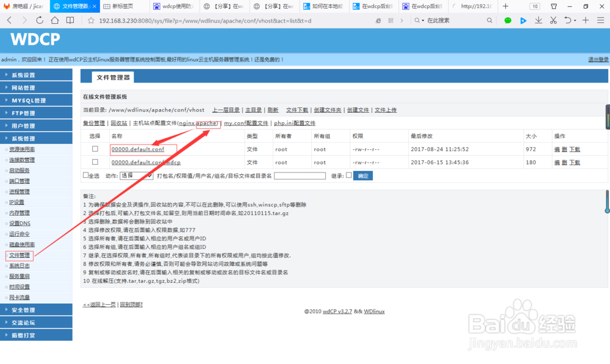Click the browser forward arrow
This screenshot has width=610, height=364.
[24, 20]
